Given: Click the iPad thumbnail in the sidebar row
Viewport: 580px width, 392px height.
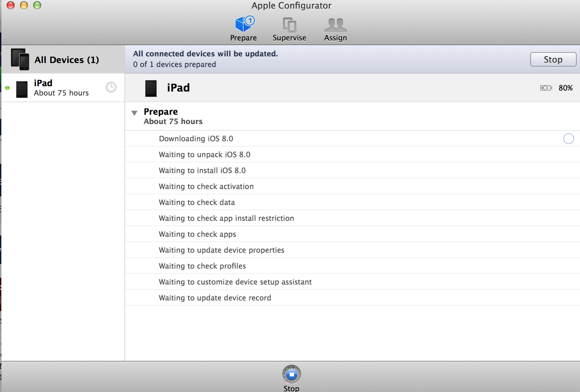Looking at the screenshot, I should (22, 89).
